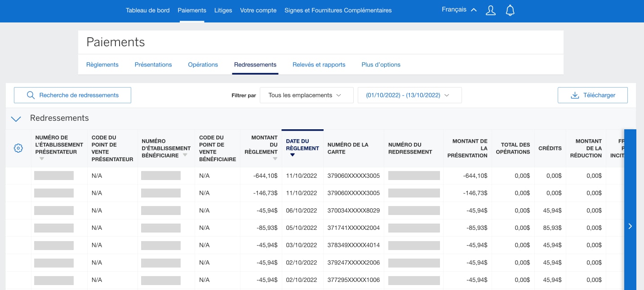The width and height of the screenshot is (644, 290).
Task: Click the search magnifier icon
Action: (x=31, y=95)
